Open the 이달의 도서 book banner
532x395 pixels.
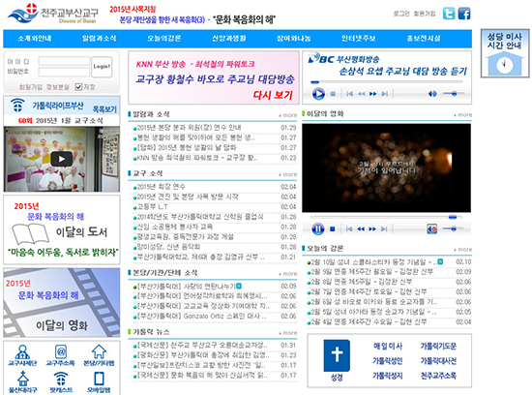62,229
